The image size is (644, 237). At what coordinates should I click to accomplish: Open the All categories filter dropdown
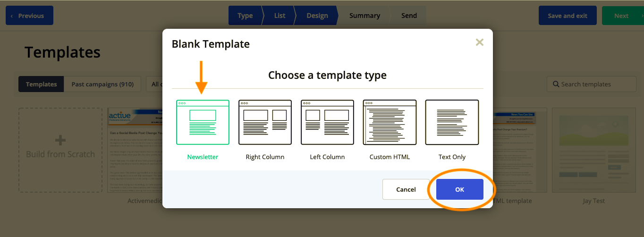[154, 84]
